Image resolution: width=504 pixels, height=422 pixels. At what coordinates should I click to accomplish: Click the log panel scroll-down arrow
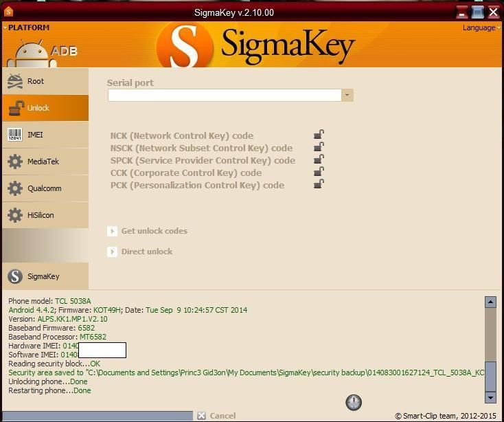(x=490, y=397)
